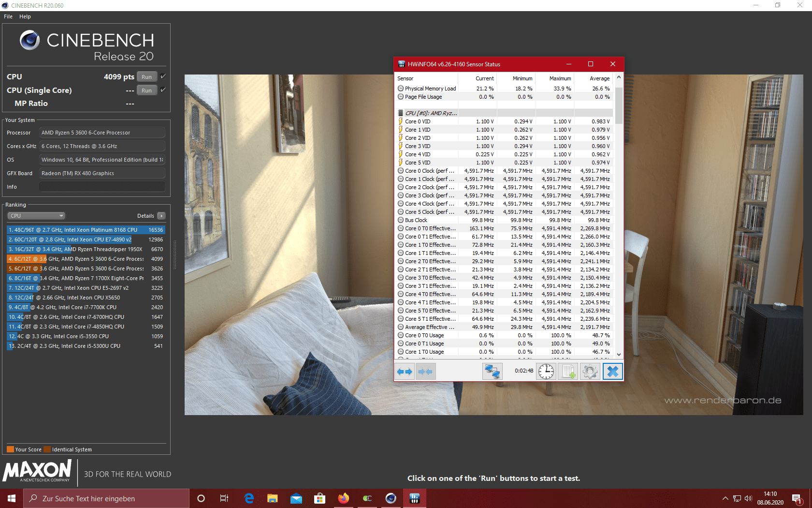Click the Cores x GHz value field
The height and width of the screenshot is (508, 812).
click(x=102, y=146)
